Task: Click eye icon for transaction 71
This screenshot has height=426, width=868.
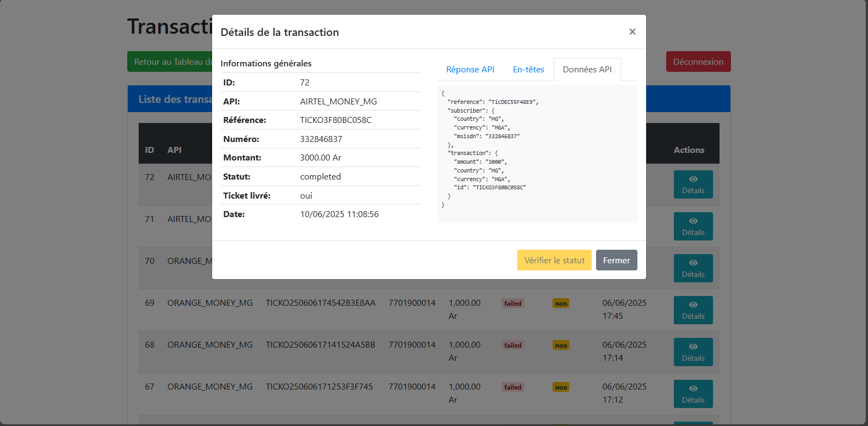Action: click(x=693, y=221)
